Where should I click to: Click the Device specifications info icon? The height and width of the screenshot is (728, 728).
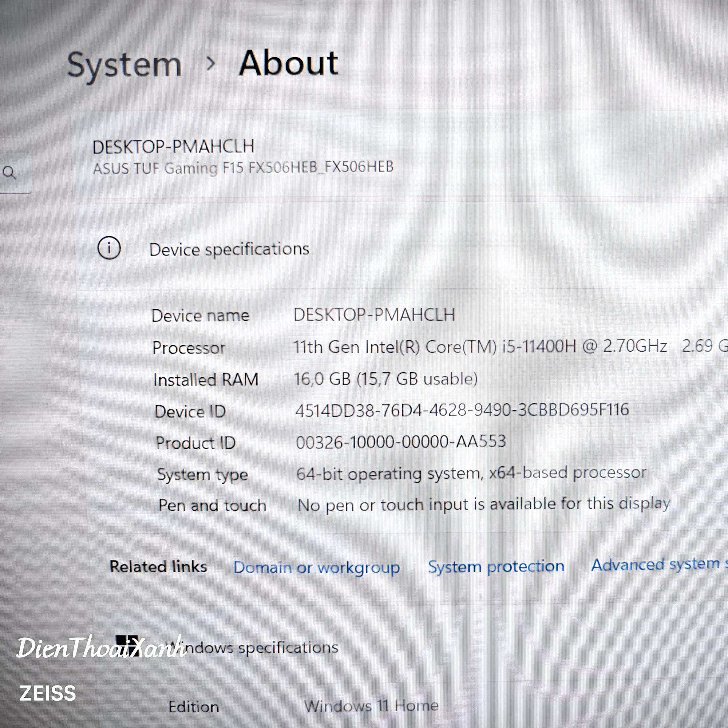[109, 248]
